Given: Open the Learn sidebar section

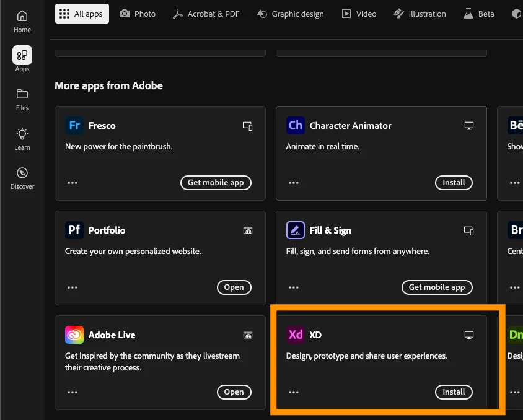Looking at the screenshot, I should [x=22, y=139].
